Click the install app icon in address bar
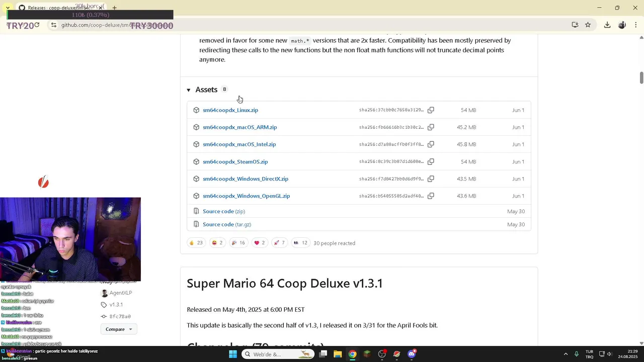This screenshot has width=644, height=362. click(575, 25)
